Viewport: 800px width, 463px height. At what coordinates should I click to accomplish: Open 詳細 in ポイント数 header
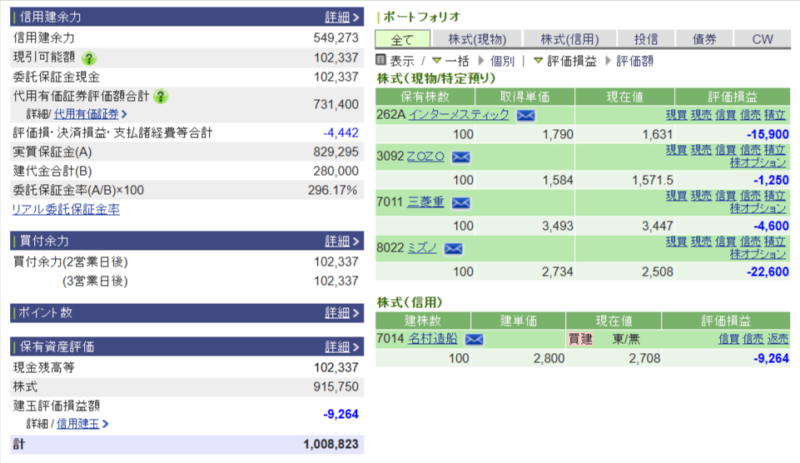click(342, 312)
